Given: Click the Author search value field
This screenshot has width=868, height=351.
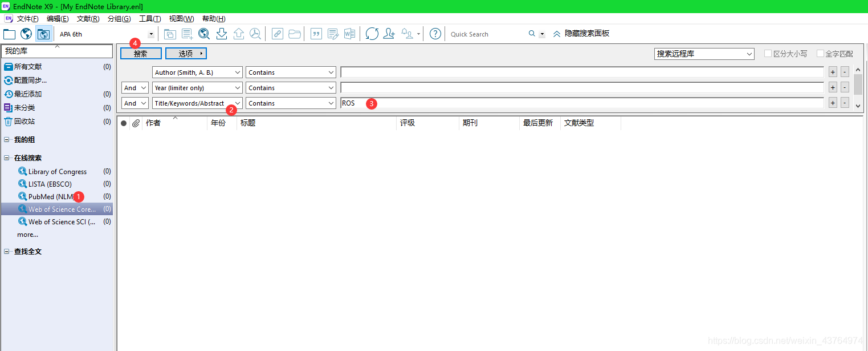Looking at the screenshot, I should [x=582, y=72].
